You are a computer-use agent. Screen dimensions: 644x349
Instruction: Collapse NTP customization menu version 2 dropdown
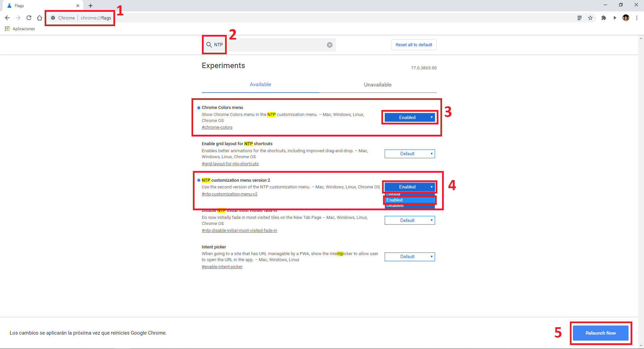[x=410, y=187]
